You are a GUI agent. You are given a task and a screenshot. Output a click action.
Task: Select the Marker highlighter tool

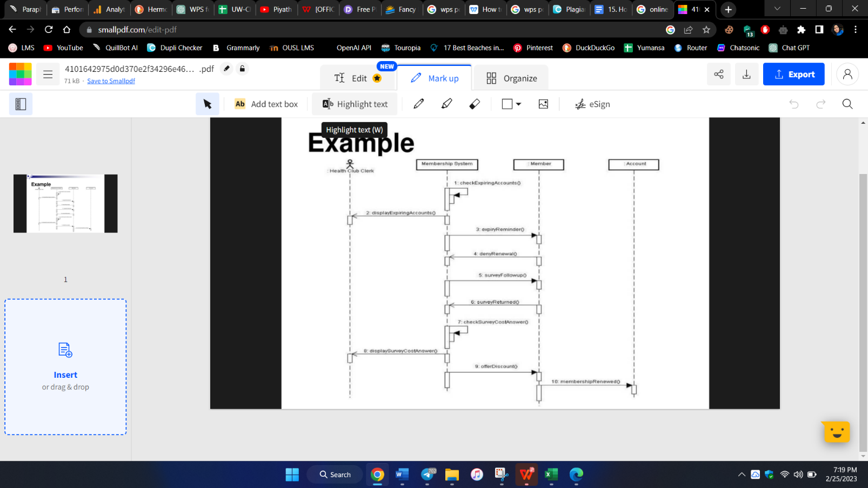(x=446, y=104)
